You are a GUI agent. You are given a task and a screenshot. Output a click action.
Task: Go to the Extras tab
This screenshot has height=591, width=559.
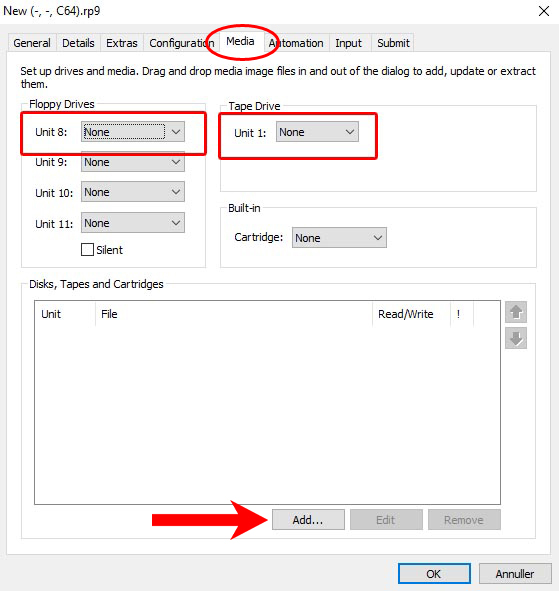tap(121, 43)
